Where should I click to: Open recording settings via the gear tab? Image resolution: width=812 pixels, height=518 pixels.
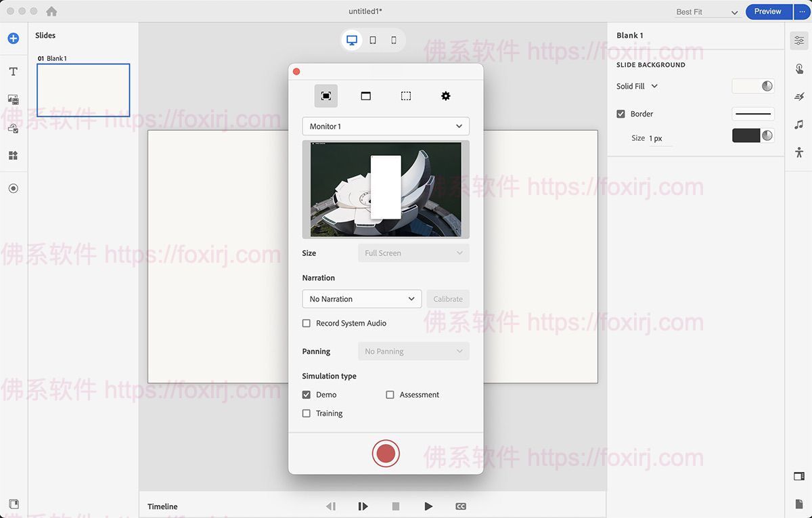(445, 95)
